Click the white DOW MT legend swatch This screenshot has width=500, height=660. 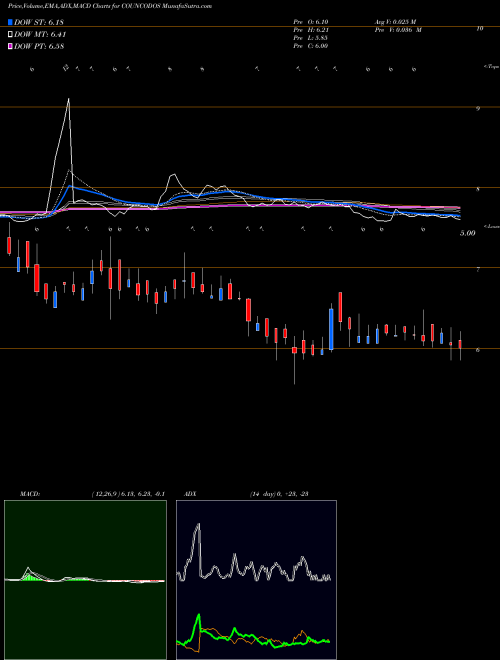(x=10, y=34)
